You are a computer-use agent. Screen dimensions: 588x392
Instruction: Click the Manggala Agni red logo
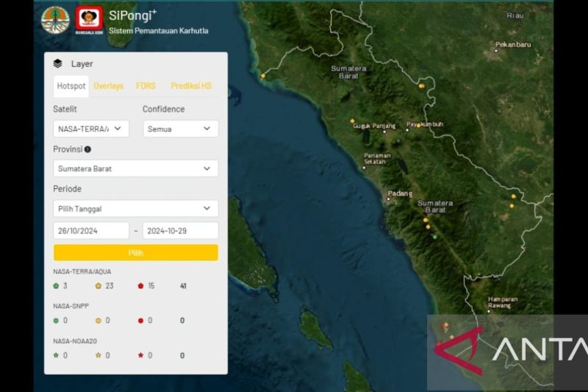pos(88,21)
